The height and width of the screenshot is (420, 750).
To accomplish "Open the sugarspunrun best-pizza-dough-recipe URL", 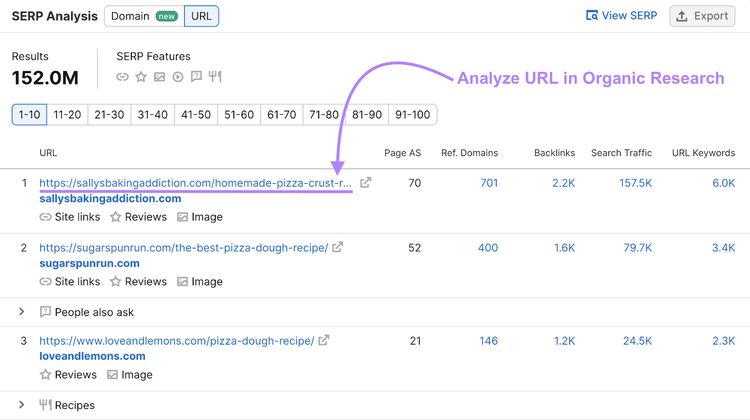I will (184, 248).
